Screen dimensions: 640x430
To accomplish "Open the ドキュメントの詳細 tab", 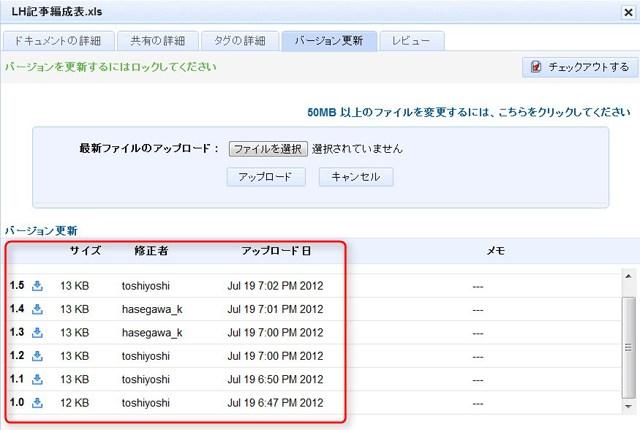I will click(x=58, y=41).
